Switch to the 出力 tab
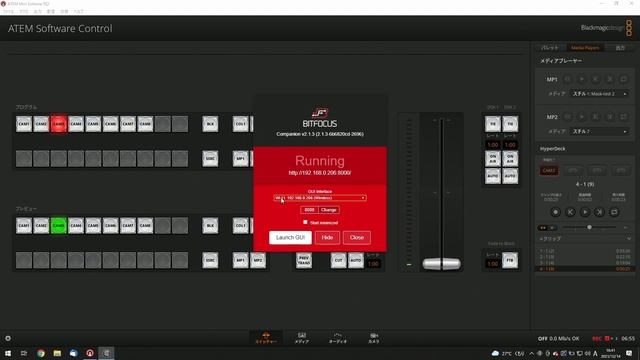The width and height of the screenshot is (640, 360). (620, 48)
